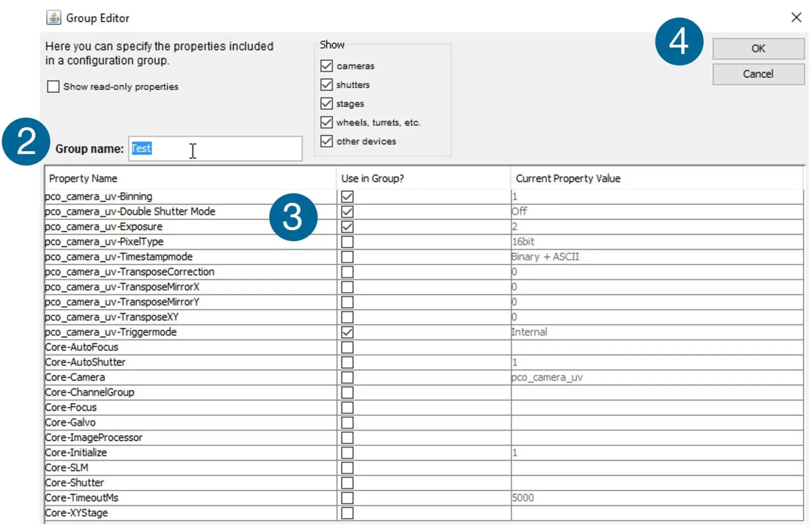Image resolution: width=812 pixels, height=529 pixels.
Task: Select the pco_camera_uv-Timestampmode property name
Action: click(x=119, y=256)
